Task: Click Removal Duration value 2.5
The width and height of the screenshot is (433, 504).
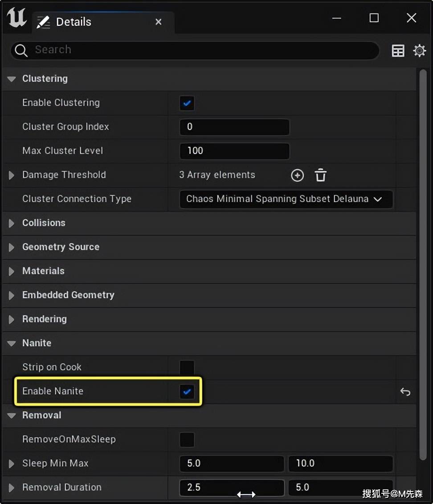Action: pos(232,488)
